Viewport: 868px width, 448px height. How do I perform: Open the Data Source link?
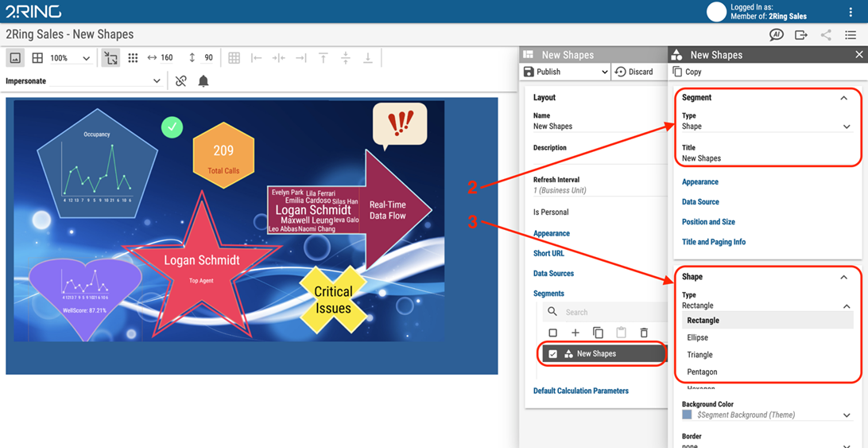tap(700, 202)
